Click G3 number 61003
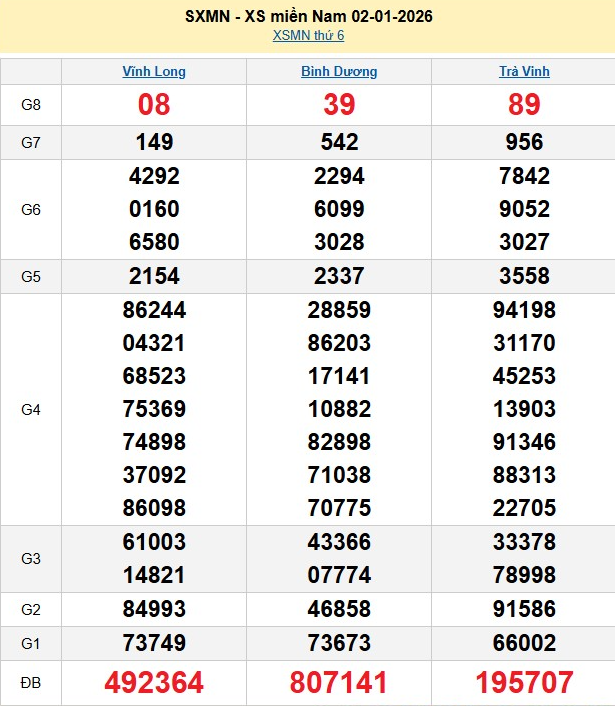Screen dimensions: 615x706 [154, 542]
